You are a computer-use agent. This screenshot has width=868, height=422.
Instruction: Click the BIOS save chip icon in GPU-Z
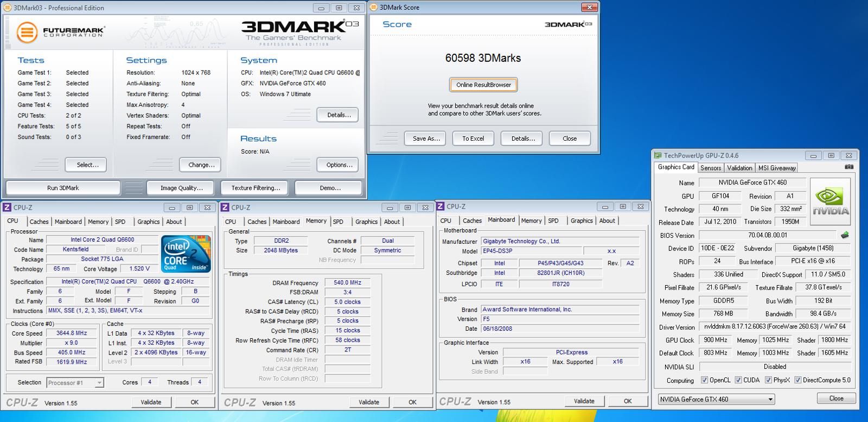tap(845, 235)
